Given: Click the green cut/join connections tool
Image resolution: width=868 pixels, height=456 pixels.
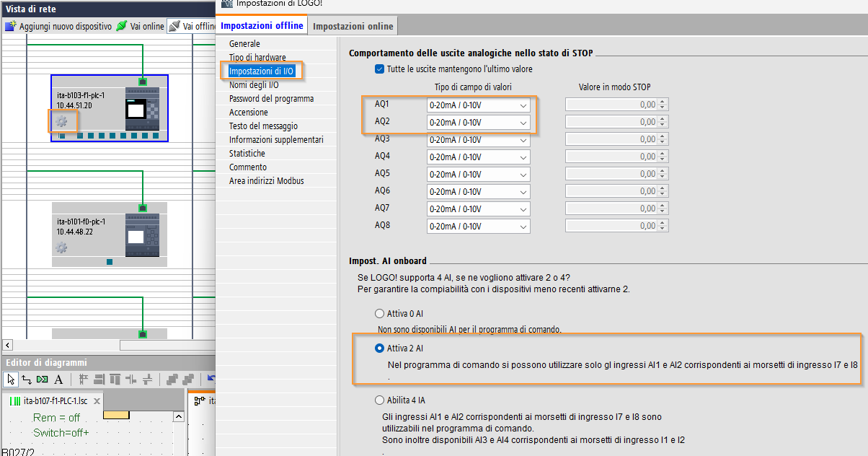Looking at the screenshot, I should (x=43, y=380).
